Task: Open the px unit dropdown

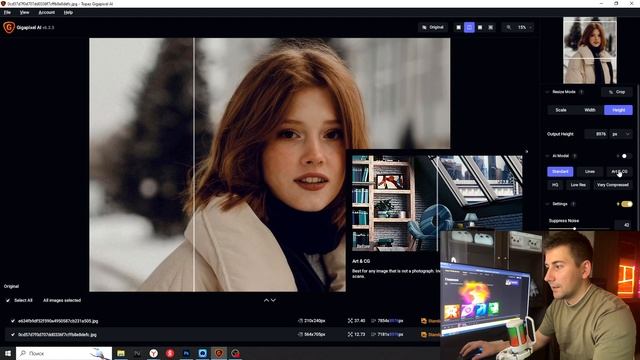Action: pos(621,134)
